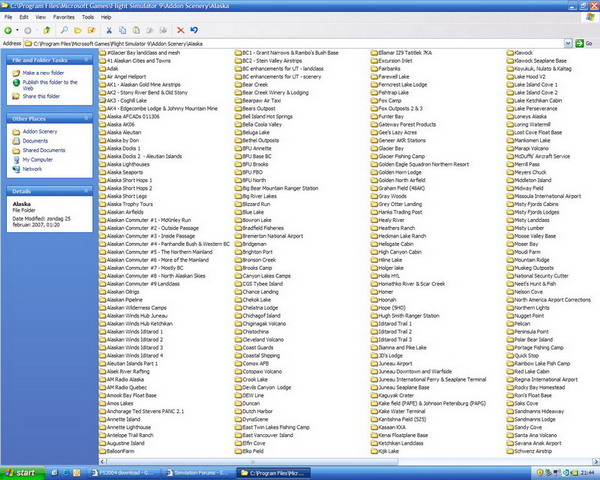Collapse the Other Places panel

[86, 118]
